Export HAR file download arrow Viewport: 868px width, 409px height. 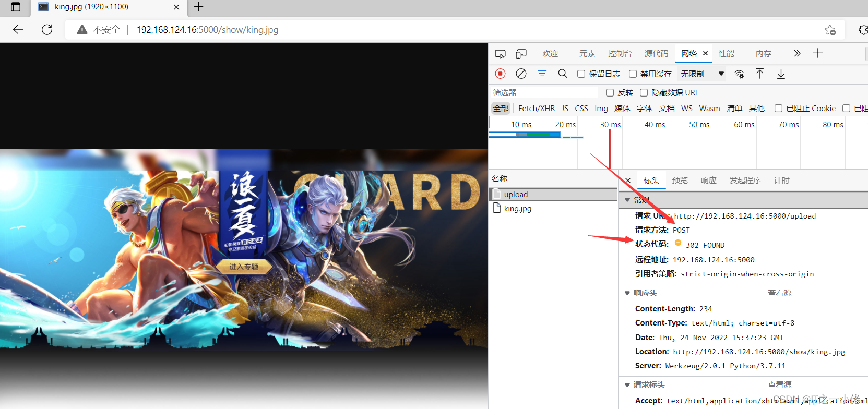781,74
